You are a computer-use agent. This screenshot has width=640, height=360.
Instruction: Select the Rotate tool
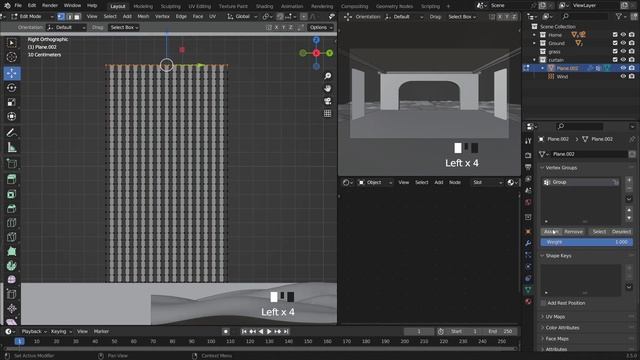click(x=12, y=88)
